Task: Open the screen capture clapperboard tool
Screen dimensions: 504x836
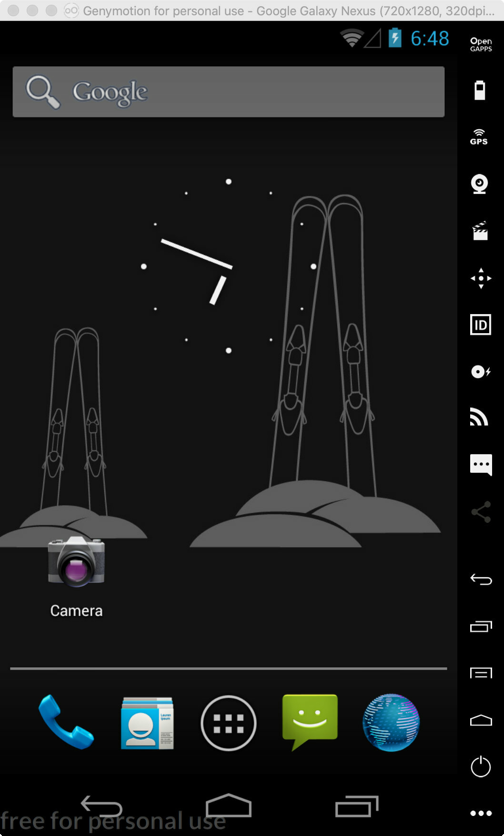Action: click(x=480, y=231)
